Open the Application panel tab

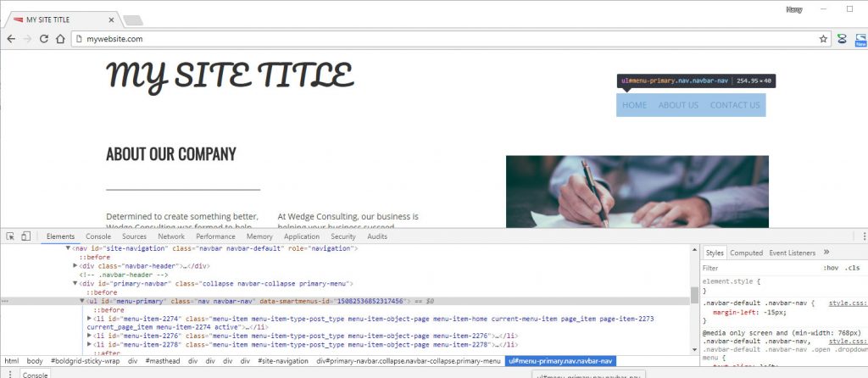[302, 236]
